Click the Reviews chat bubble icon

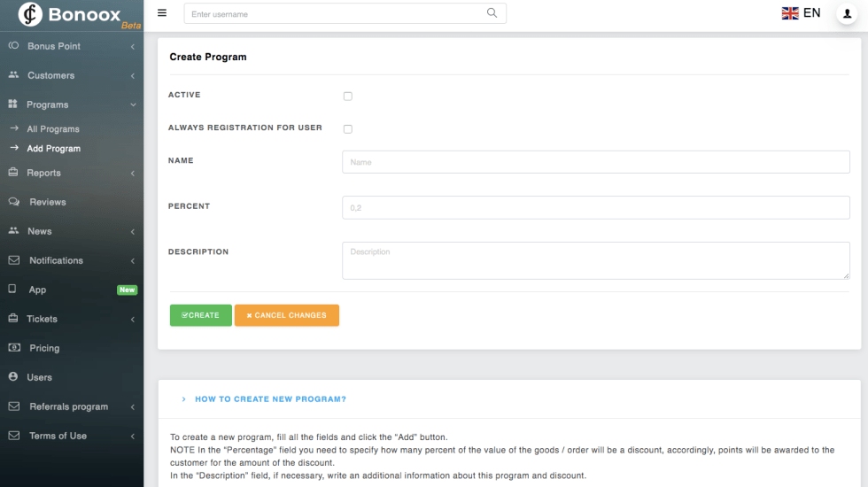13,202
